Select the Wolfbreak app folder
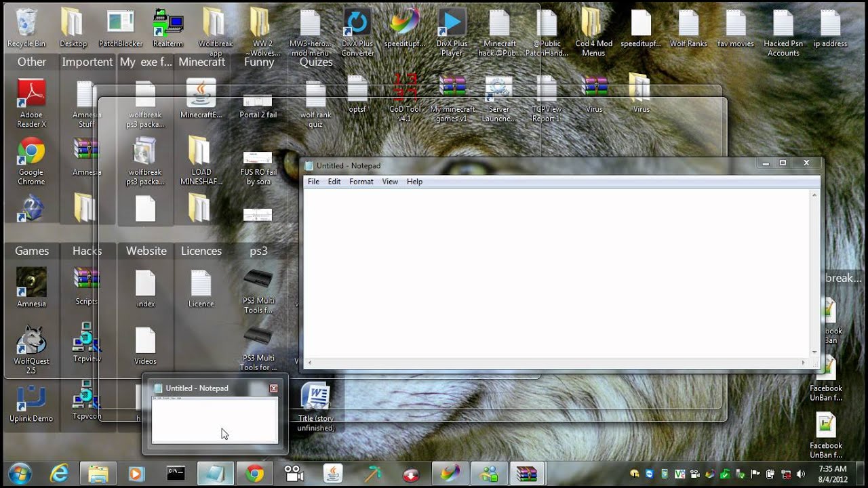Screen dimensions: 868x488 click(x=215, y=33)
